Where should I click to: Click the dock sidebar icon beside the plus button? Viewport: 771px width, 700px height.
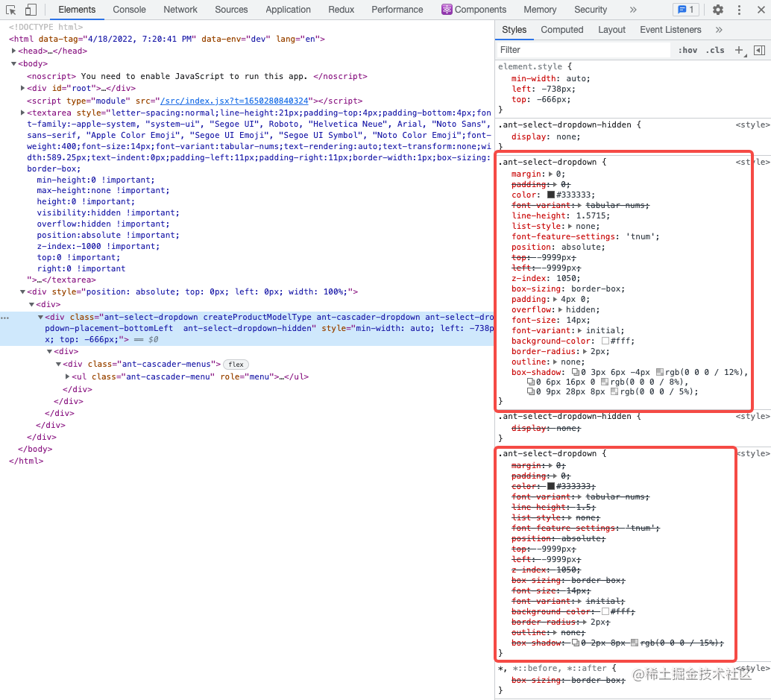(x=760, y=49)
